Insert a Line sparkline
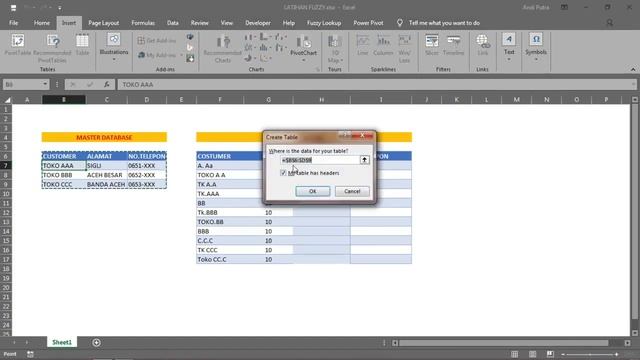Screen dimensions: 640x360 coord(362,45)
